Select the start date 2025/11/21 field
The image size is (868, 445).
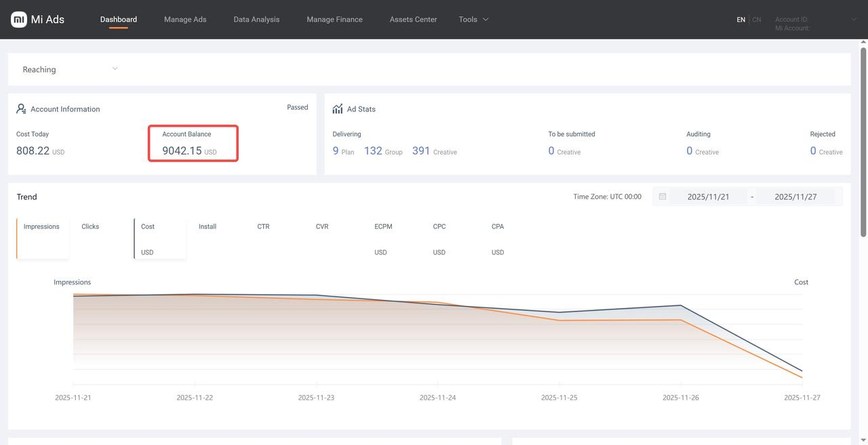coord(708,197)
